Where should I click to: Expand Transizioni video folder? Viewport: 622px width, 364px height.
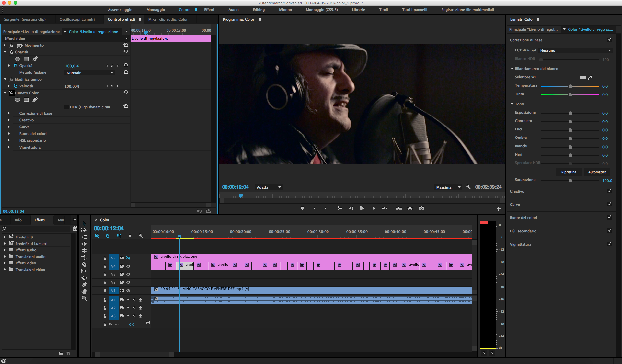(5, 270)
